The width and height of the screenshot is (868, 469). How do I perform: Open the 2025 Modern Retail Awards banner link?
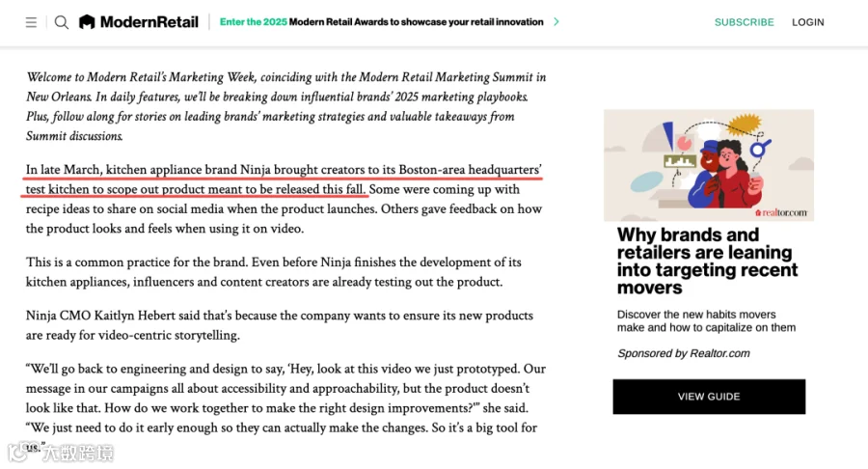pos(381,22)
